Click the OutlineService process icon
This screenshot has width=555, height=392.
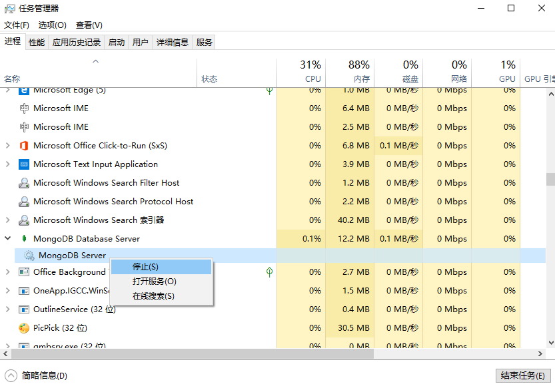[24, 309]
